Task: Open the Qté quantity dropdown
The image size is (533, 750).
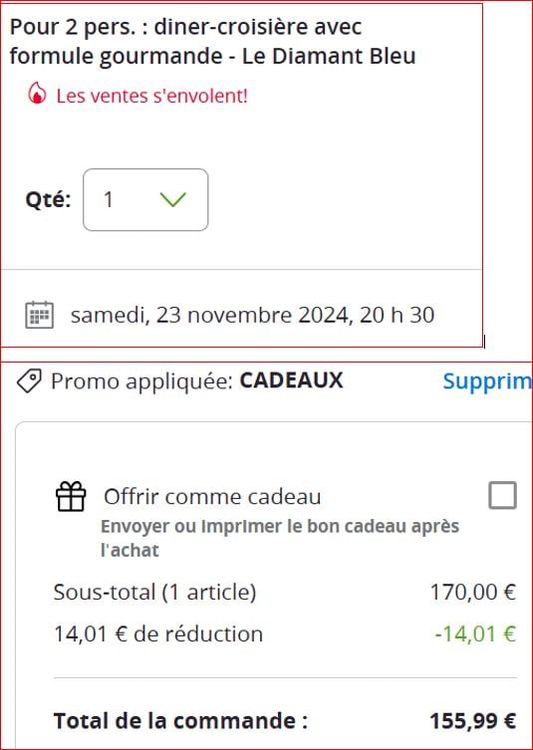Action: click(x=145, y=199)
